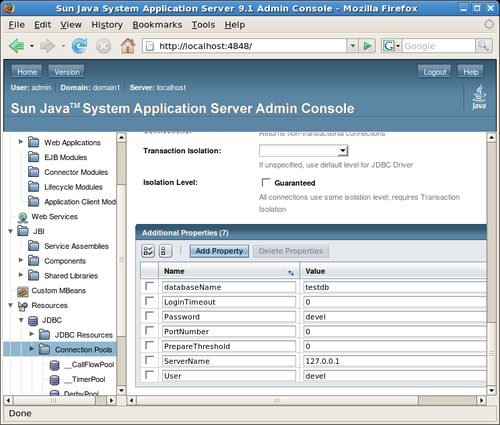Open the back button history dropdown arrow
This screenshot has height=425, width=500.
click(x=32, y=46)
